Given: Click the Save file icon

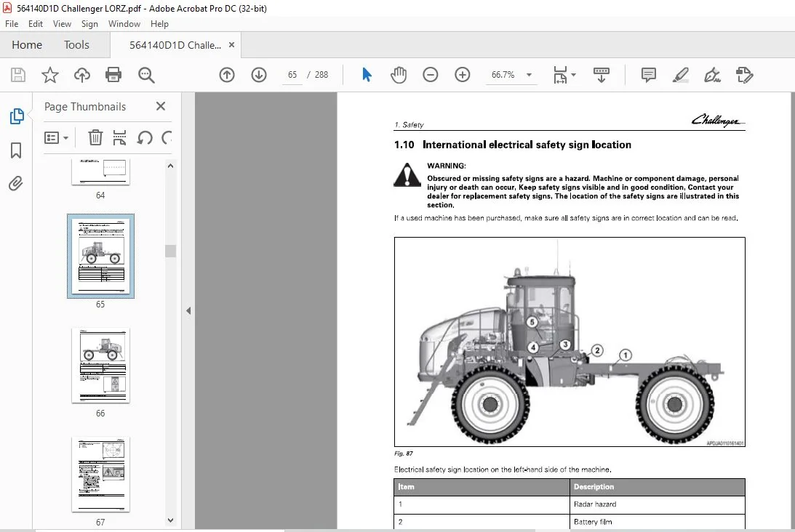Looking at the screenshot, I should click(18, 75).
